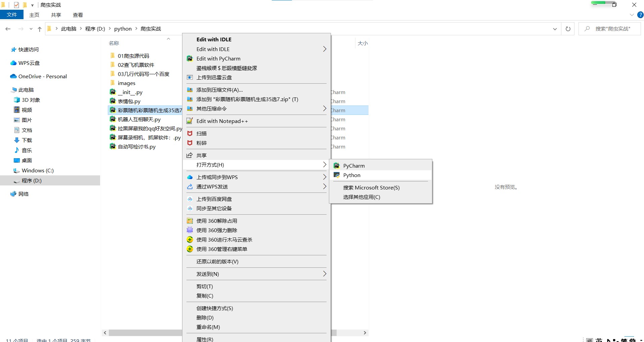
Task: Click the WPS cloud icon beside 上传或同步到WPS
Action: (x=190, y=177)
